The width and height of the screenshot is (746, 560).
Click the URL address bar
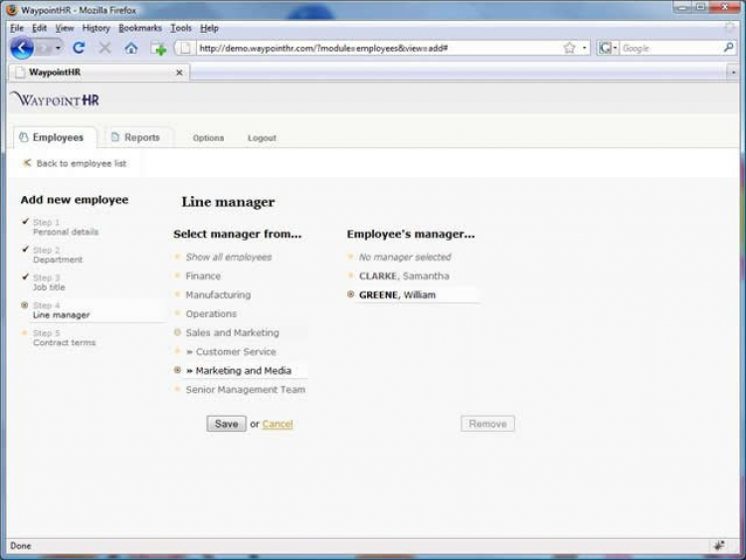(378, 48)
